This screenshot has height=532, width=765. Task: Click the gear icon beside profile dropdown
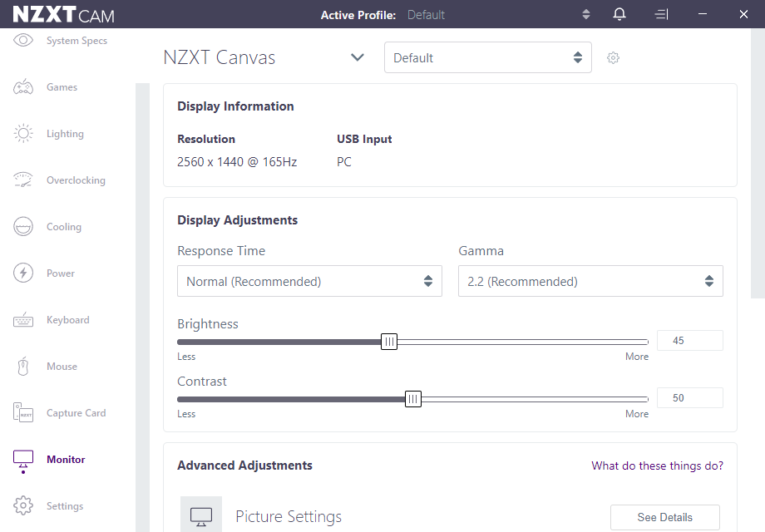[x=614, y=58]
